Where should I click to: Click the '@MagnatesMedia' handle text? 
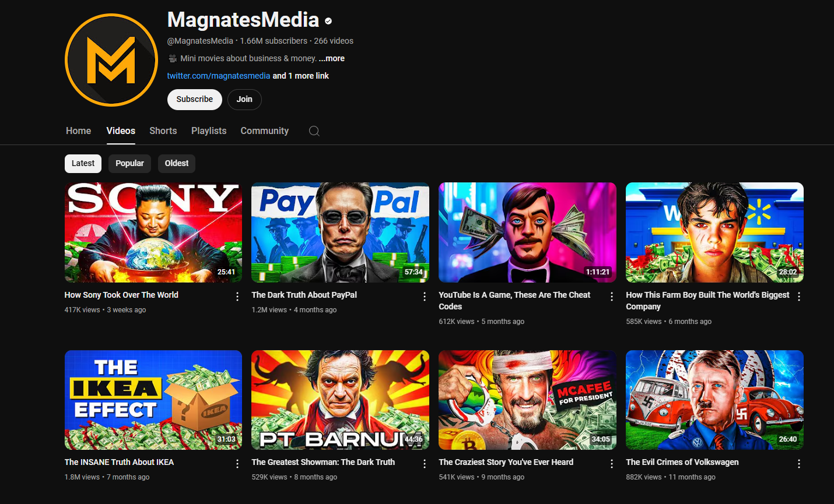tap(200, 41)
